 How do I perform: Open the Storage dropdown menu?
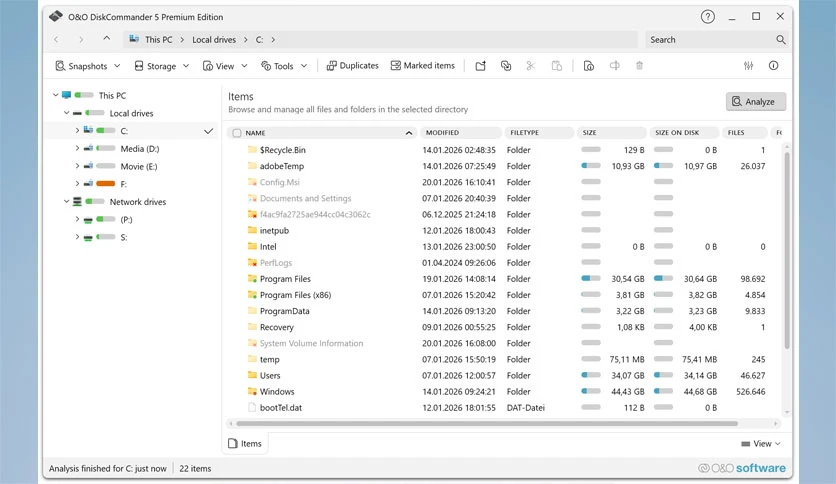point(162,66)
